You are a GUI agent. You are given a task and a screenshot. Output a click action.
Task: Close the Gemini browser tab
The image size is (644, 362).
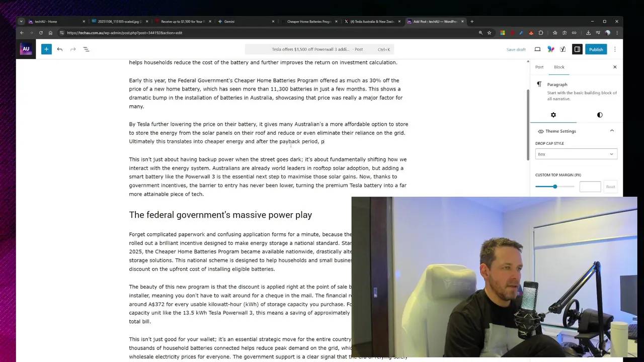click(x=273, y=22)
